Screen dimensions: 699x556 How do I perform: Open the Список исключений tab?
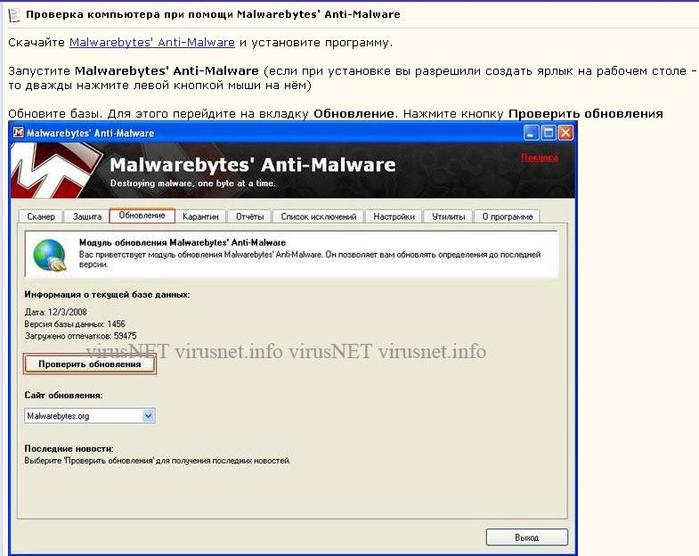coord(318,217)
